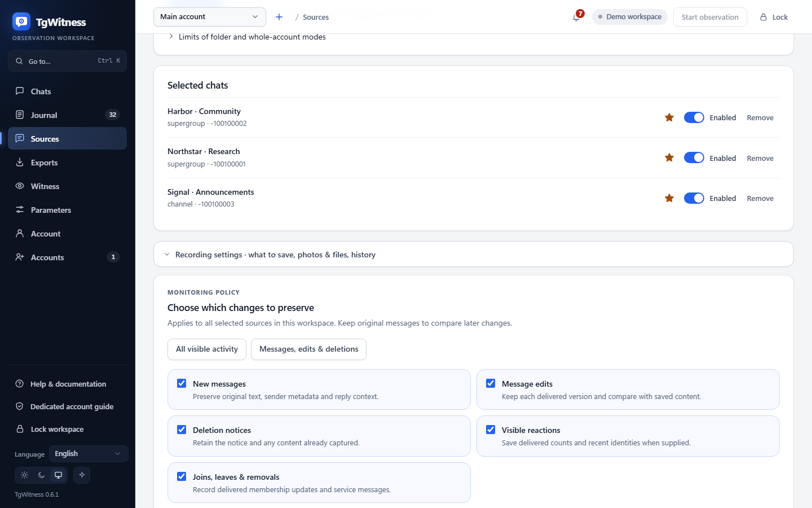Toggle Joins, leaves & removals checkbox

point(182,476)
